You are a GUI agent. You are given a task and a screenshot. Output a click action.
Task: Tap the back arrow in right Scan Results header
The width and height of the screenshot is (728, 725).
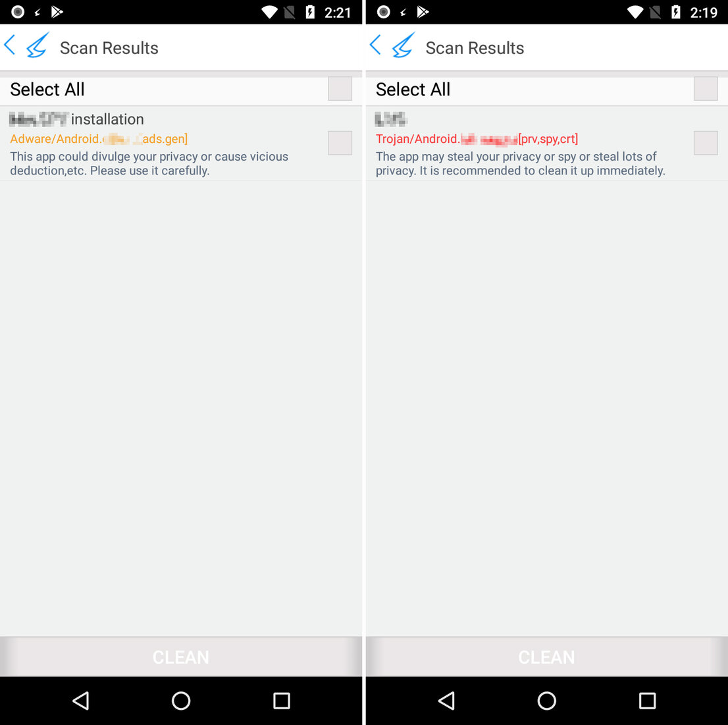tap(376, 45)
